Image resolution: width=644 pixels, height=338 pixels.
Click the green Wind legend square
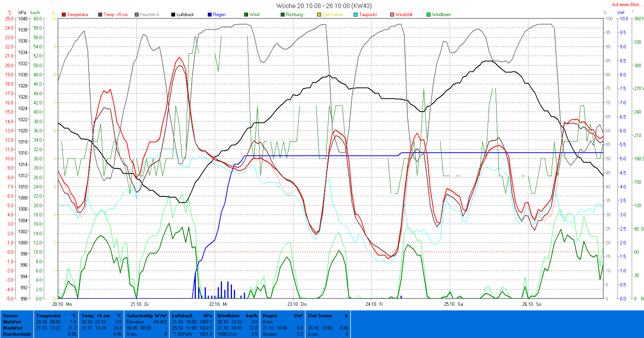pyautogui.click(x=246, y=15)
